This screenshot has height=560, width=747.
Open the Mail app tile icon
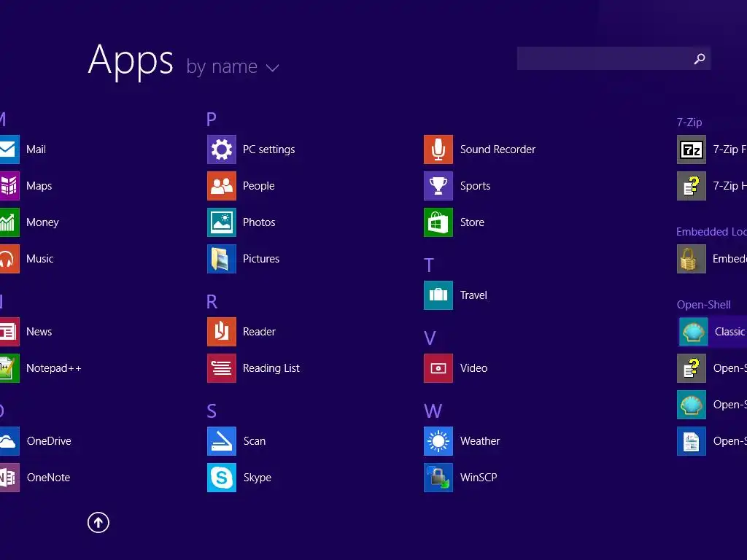click(9, 149)
